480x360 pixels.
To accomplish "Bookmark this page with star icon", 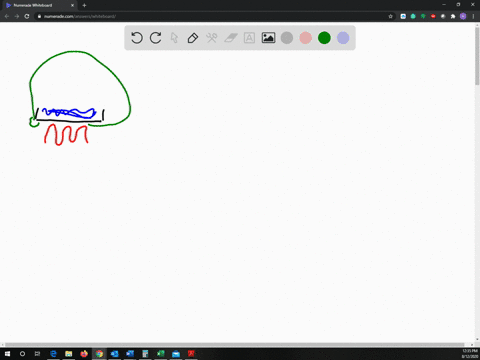I will pyautogui.click(x=391, y=16).
